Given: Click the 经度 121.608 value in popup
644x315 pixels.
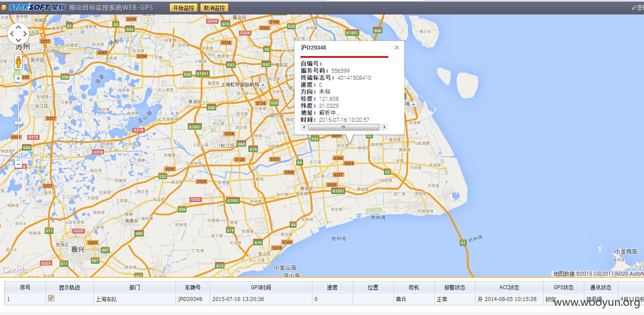Looking at the screenshot, I should coord(329,99).
